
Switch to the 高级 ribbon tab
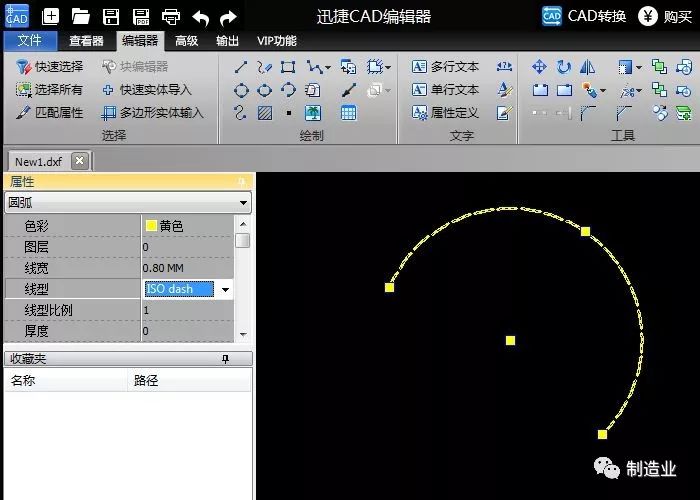click(187, 41)
